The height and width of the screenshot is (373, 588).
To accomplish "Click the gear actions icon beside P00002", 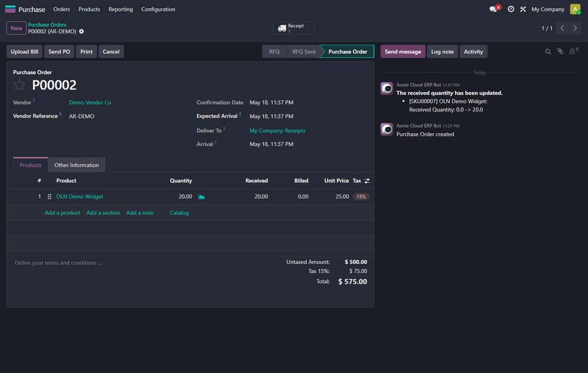I will pos(81,32).
